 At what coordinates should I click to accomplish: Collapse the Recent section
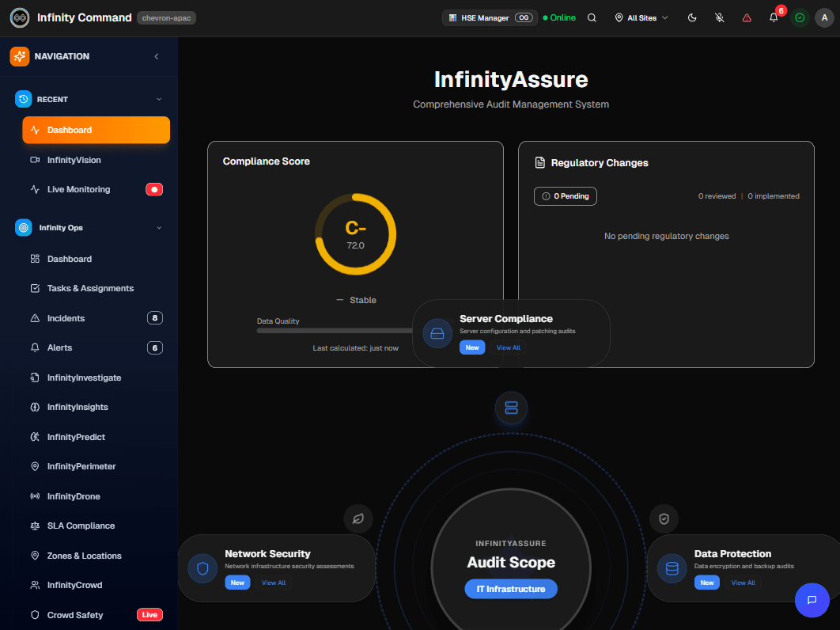(159, 99)
